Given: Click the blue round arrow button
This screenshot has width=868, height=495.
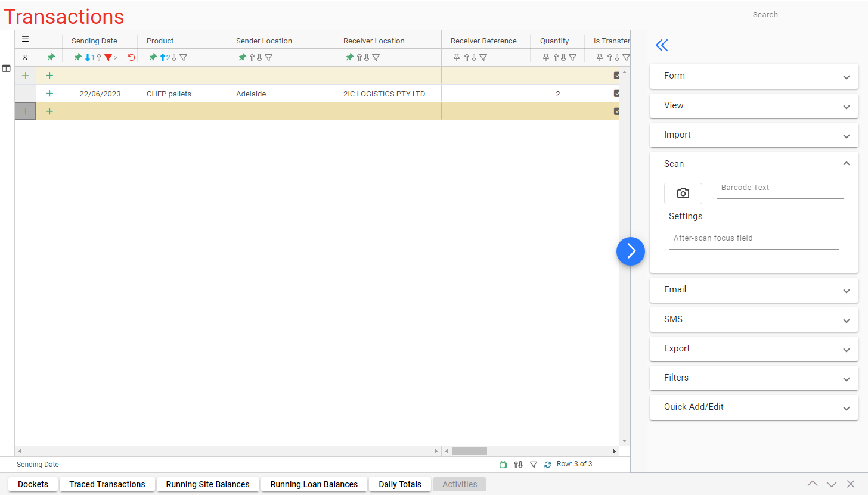Looking at the screenshot, I should point(631,251).
